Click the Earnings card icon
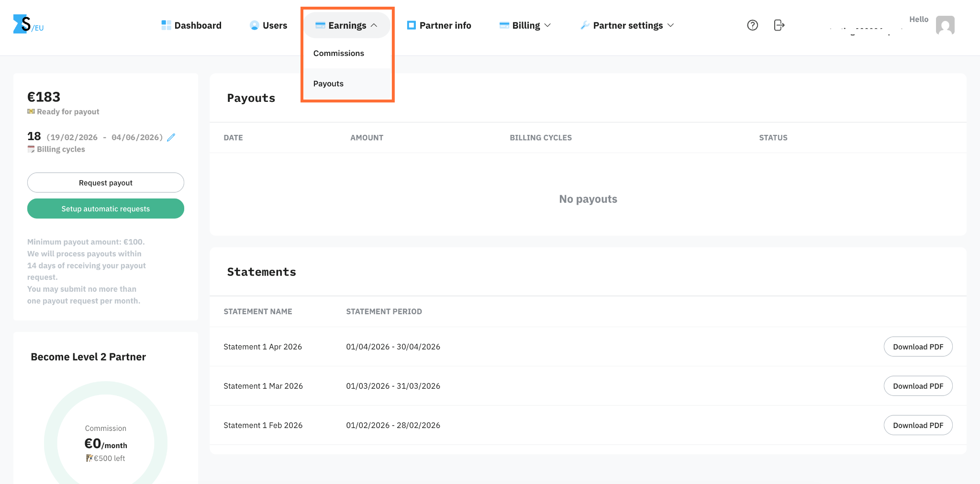This screenshot has height=484, width=980. (x=321, y=25)
